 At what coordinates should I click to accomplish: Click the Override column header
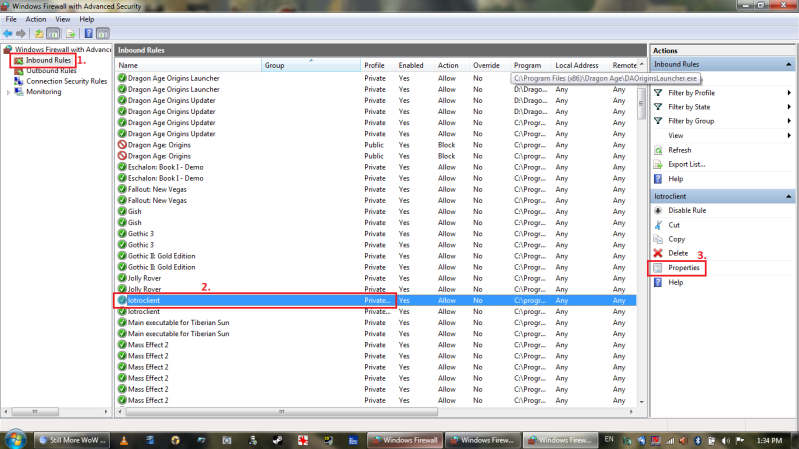(490, 65)
